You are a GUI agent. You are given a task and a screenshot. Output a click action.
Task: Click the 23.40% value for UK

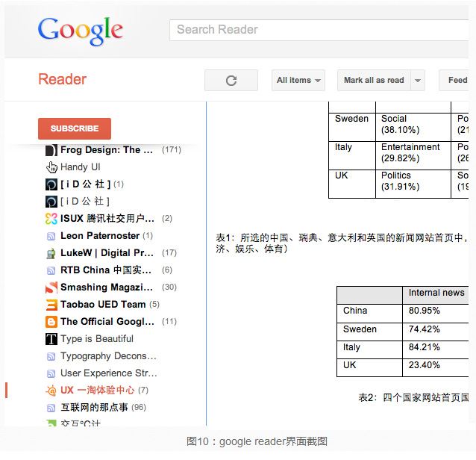(x=424, y=365)
